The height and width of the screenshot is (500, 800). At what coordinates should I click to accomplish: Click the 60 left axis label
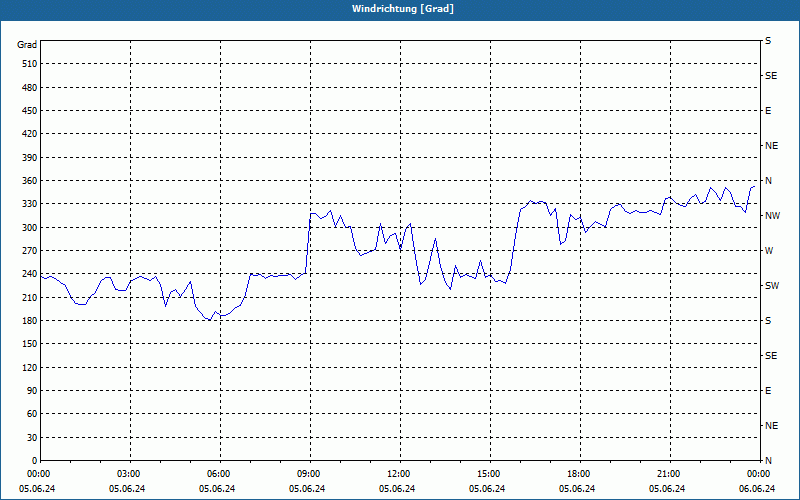pos(32,414)
